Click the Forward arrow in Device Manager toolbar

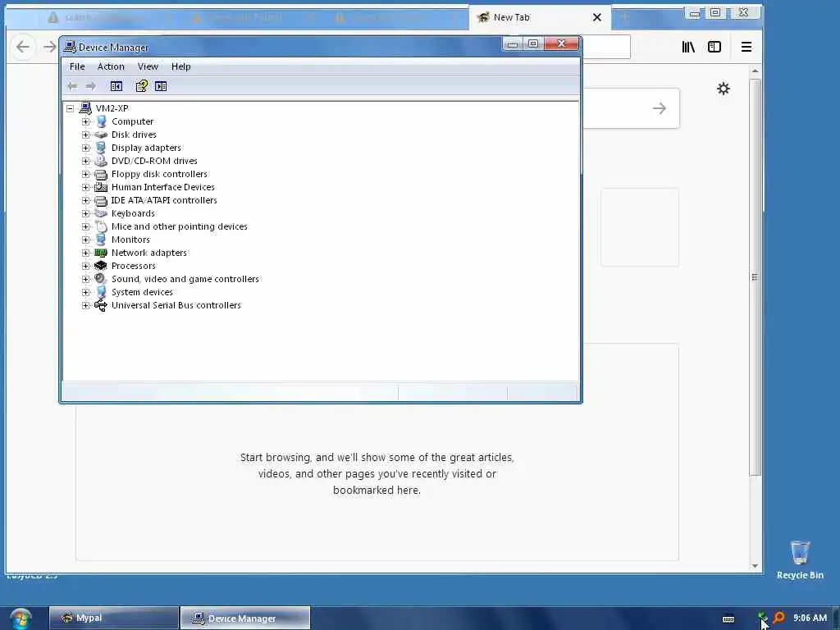pyautogui.click(x=90, y=86)
